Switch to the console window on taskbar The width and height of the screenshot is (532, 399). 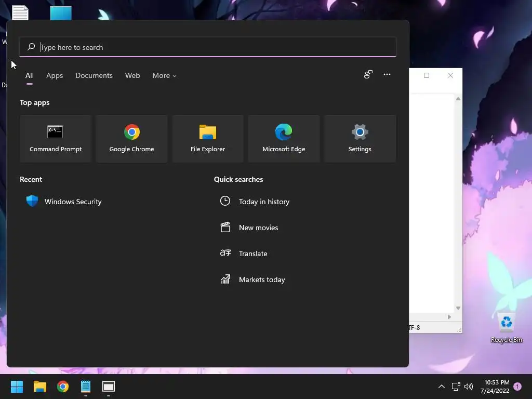tap(109, 387)
